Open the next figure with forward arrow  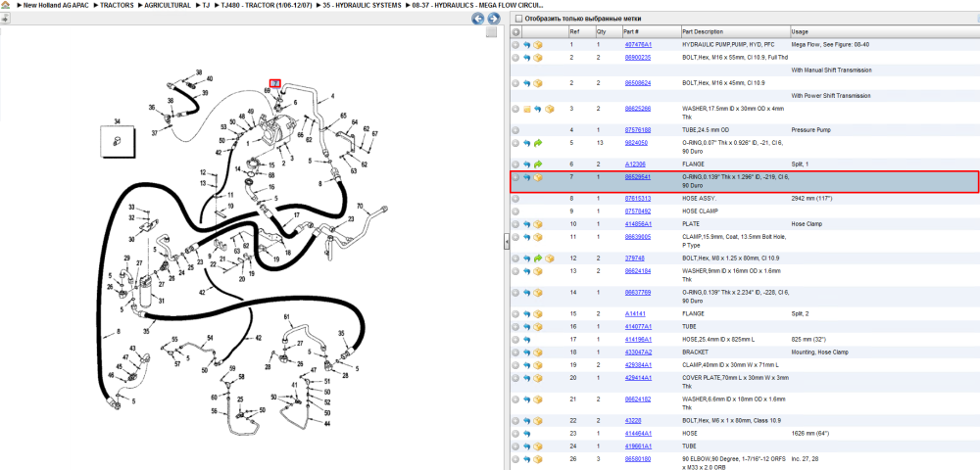tap(493, 19)
